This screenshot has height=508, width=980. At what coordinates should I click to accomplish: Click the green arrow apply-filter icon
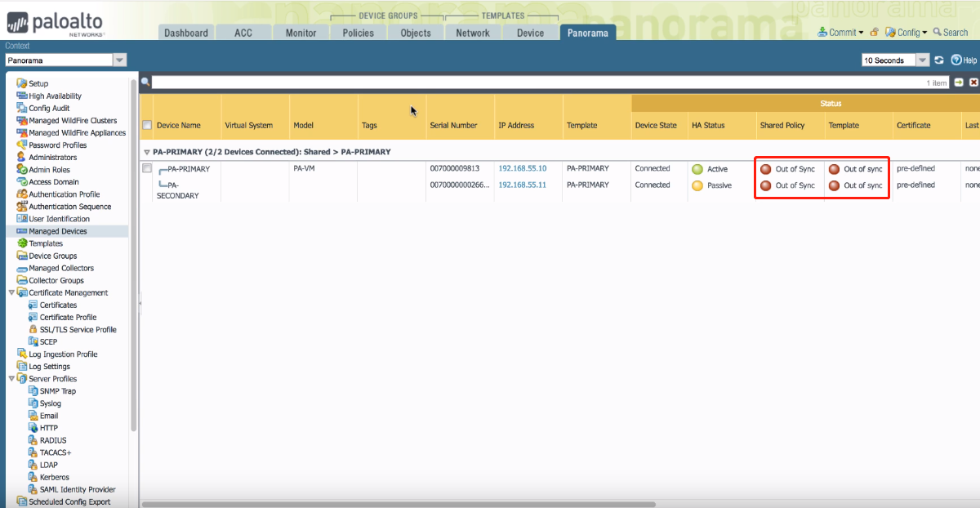[959, 82]
